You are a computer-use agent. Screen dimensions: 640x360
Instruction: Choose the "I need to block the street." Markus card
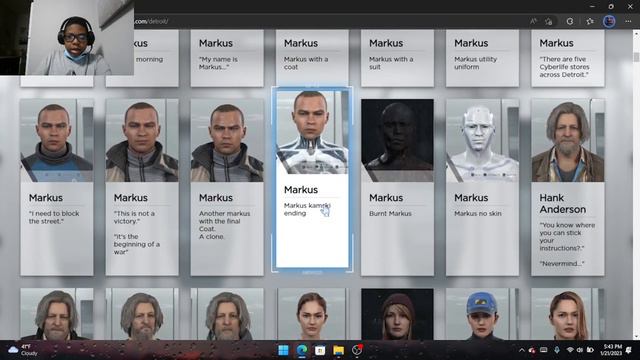tap(57, 187)
